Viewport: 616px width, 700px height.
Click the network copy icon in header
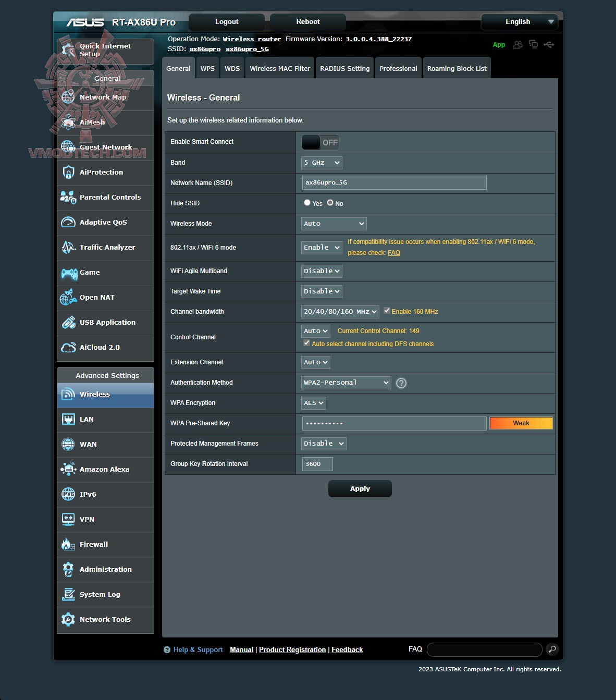pos(533,44)
